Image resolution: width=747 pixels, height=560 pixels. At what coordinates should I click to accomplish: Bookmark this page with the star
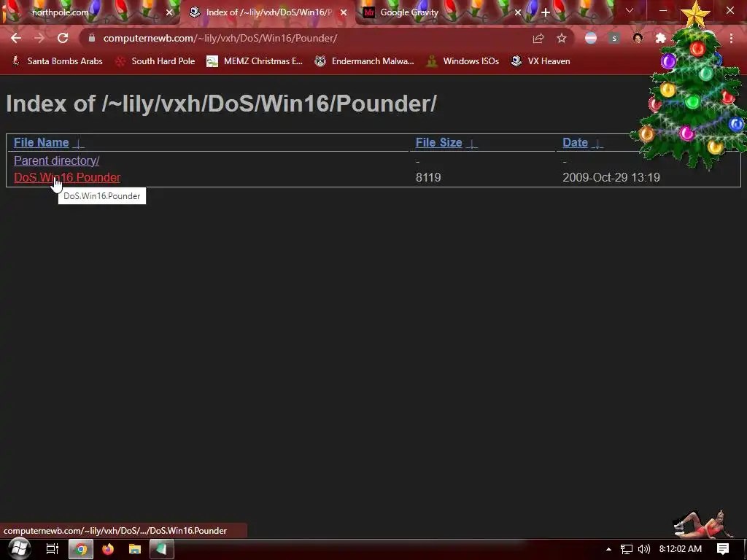562,38
